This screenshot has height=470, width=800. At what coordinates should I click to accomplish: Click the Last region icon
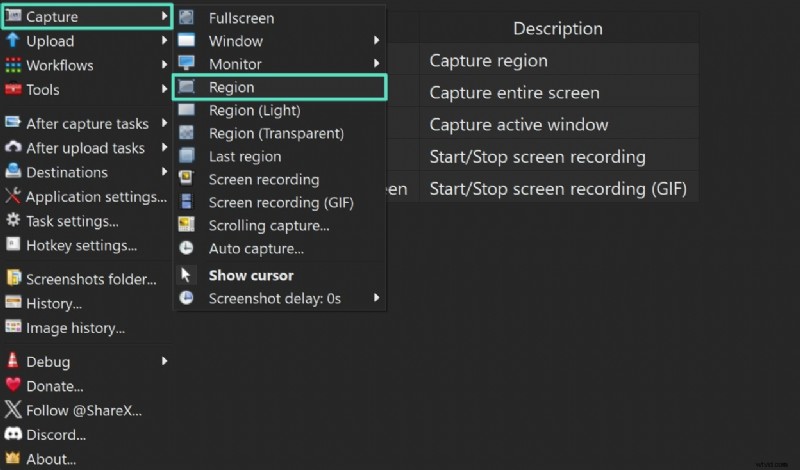click(x=187, y=156)
